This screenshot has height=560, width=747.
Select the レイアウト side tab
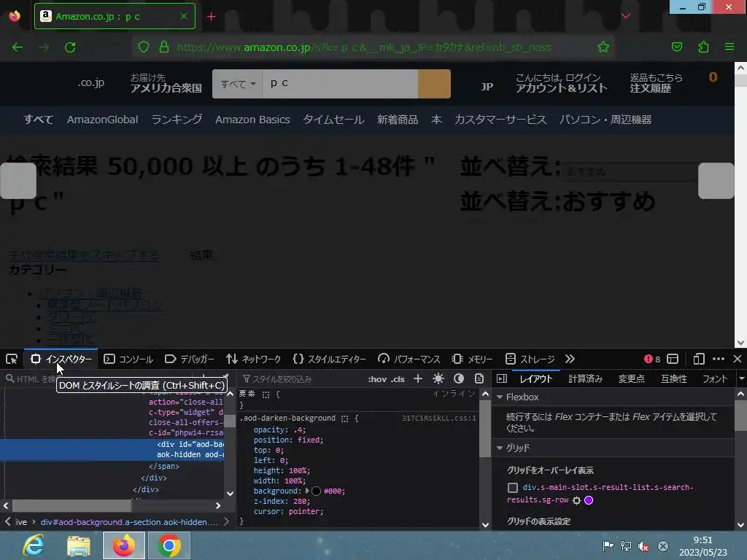pyautogui.click(x=536, y=379)
